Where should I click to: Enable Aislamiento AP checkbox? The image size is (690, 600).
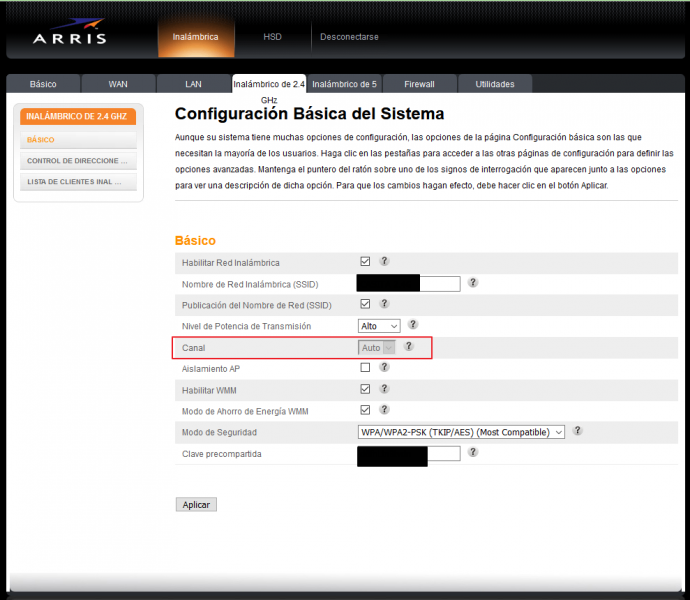pyautogui.click(x=365, y=367)
